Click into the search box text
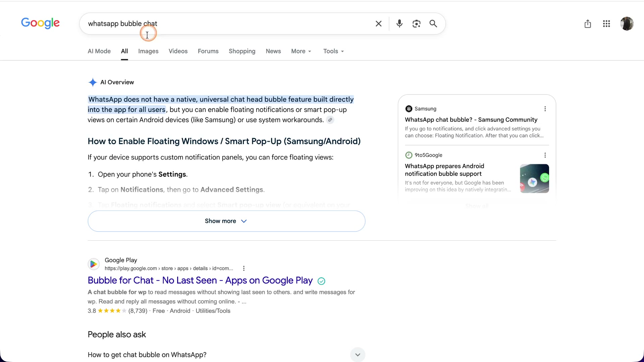 122,24
